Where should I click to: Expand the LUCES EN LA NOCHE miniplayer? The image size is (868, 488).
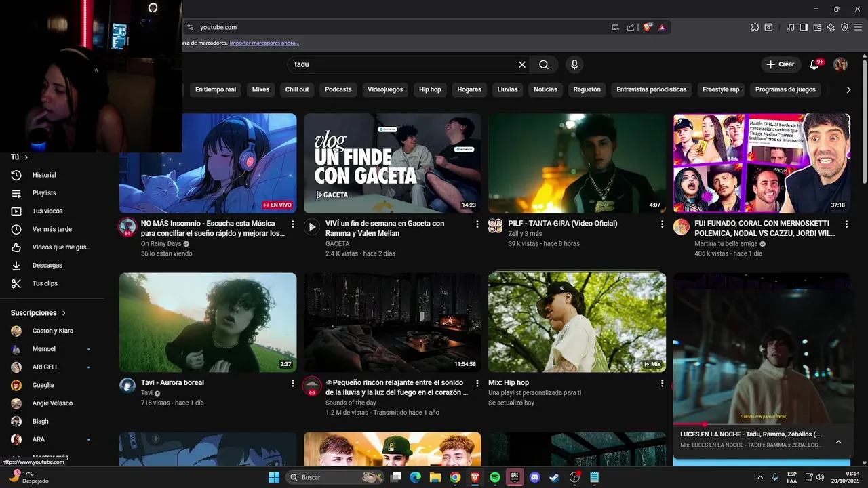(x=838, y=442)
